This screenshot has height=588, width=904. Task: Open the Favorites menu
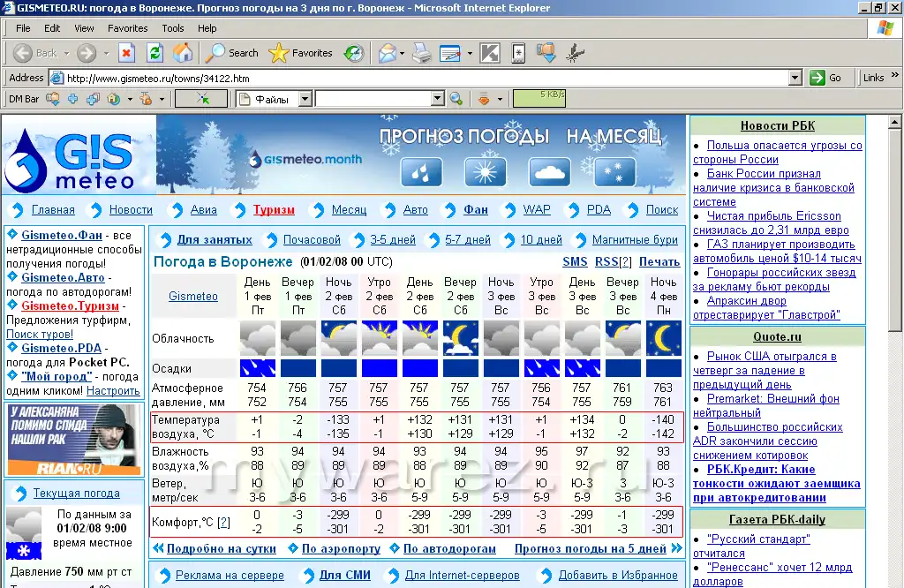pos(127,28)
